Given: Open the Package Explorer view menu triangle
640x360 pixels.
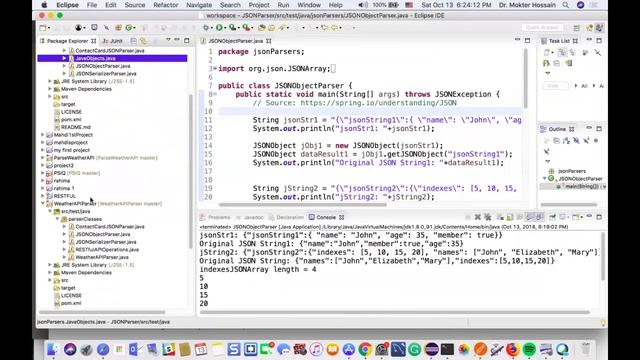Looking at the screenshot, I should tap(168, 40).
